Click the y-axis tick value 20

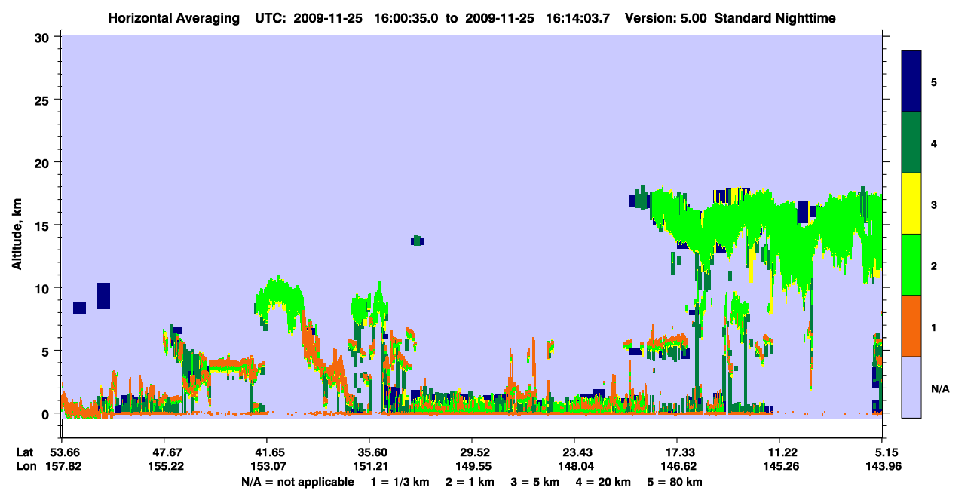coord(44,162)
